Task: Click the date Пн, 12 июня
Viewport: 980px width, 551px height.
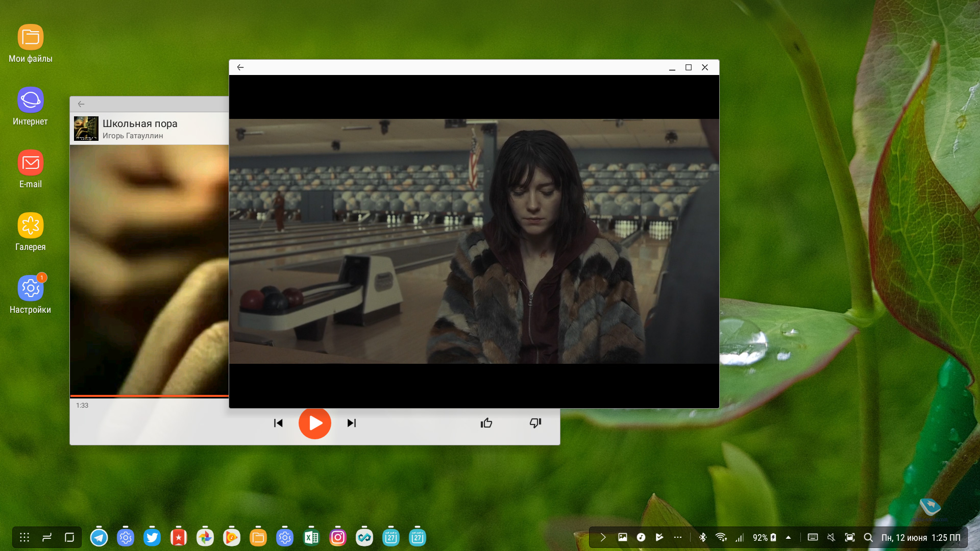Action: click(904, 538)
